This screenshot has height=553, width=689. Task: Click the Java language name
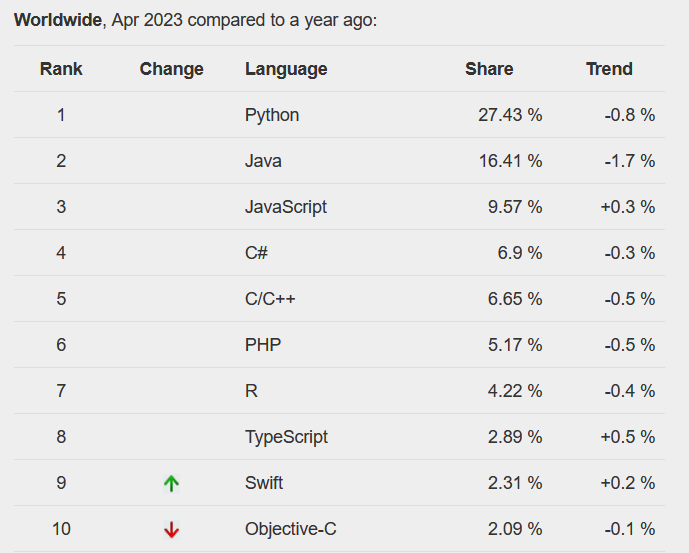click(x=263, y=161)
